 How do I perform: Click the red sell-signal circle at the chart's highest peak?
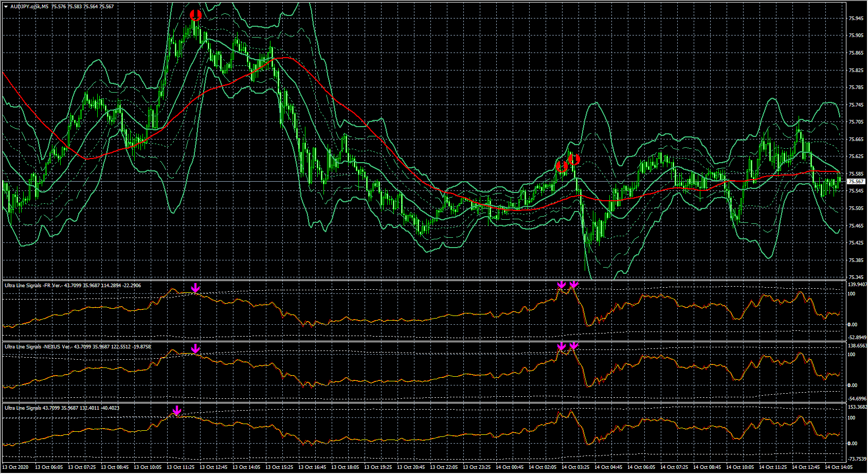click(195, 15)
